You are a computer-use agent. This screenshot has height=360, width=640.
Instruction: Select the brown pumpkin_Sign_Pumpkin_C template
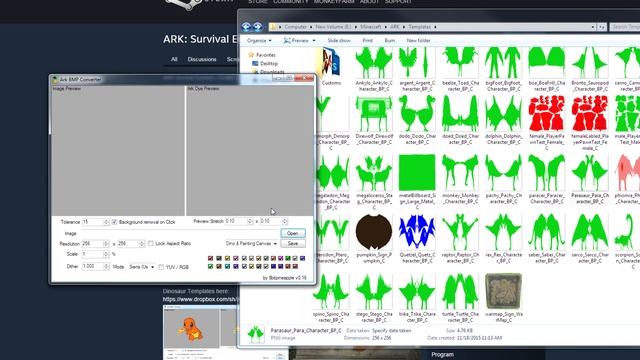click(374, 238)
